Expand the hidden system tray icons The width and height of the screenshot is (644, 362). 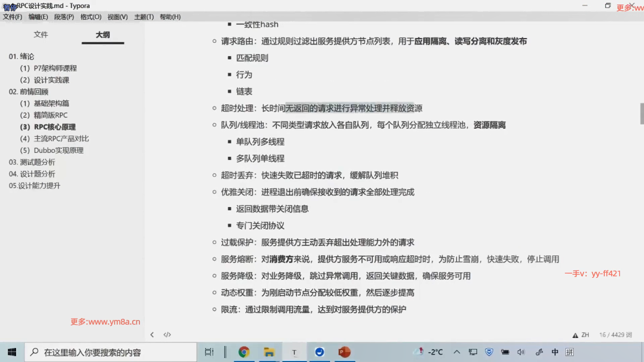point(457,352)
